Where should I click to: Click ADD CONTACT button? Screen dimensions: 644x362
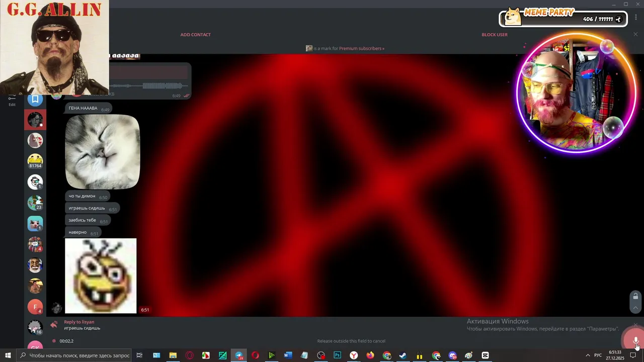coord(196,35)
